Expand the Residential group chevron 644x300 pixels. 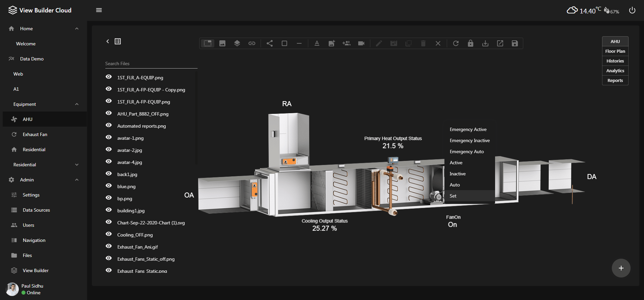(x=77, y=165)
